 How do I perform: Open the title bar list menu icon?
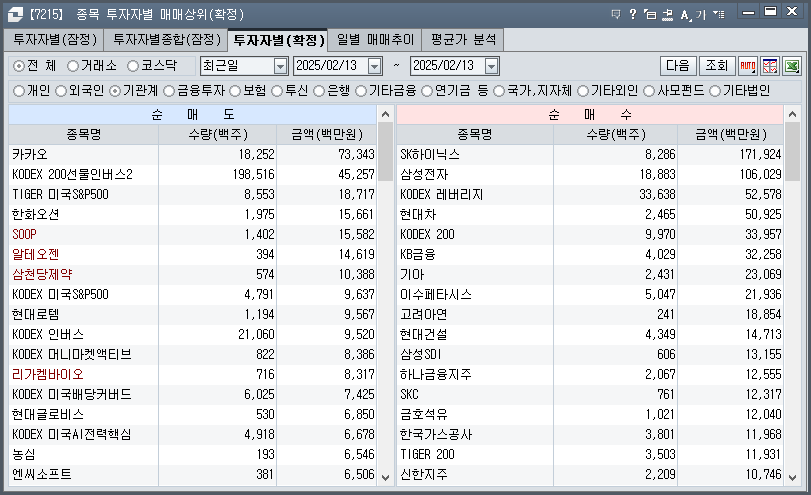click(718, 14)
